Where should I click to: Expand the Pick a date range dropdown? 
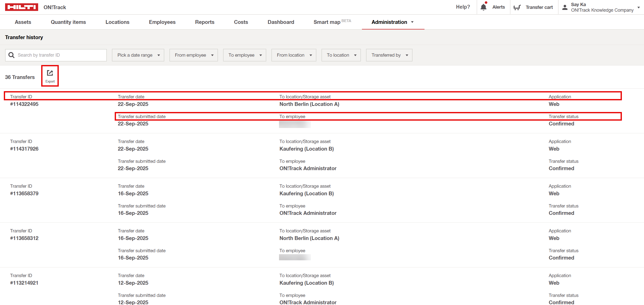(138, 55)
